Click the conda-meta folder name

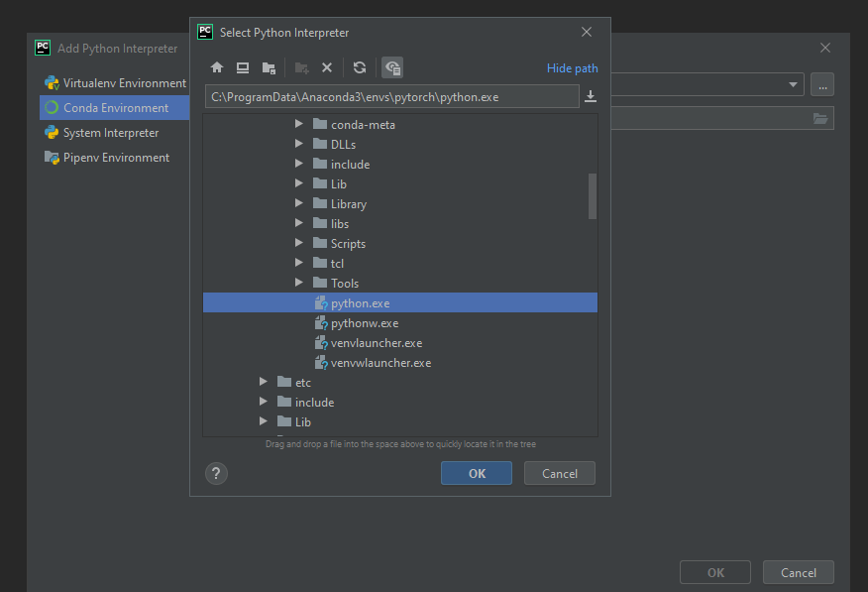(363, 125)
